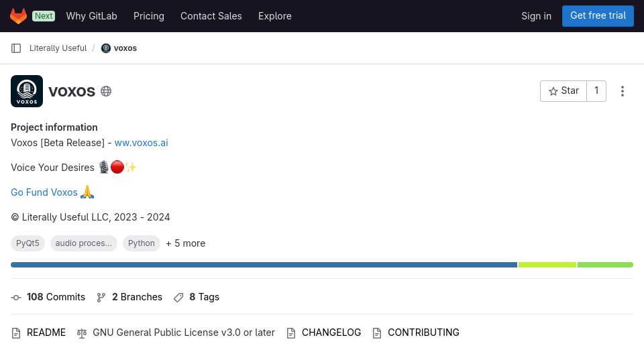Click the Voice Your Desires text

point(52,168)
